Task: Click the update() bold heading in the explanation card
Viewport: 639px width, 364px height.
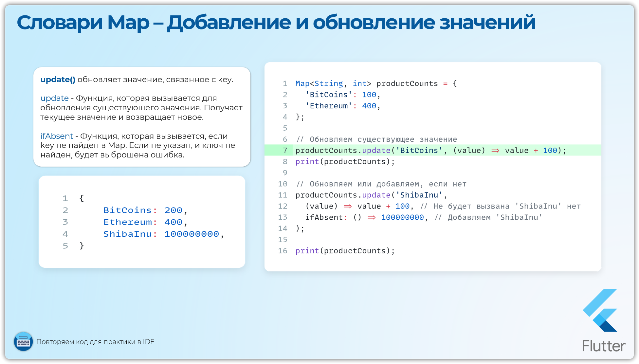Action: point(58,79)
